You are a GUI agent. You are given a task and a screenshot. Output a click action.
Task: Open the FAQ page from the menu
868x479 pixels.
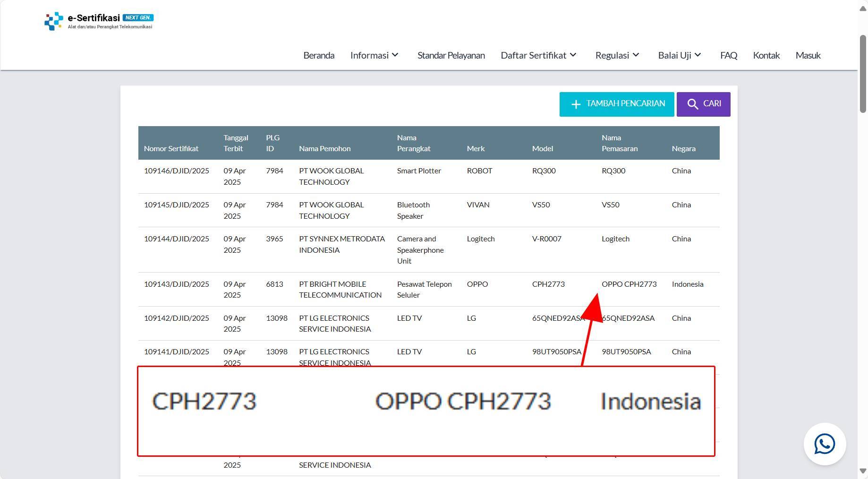pyautogui.click(x=729, y=55)
